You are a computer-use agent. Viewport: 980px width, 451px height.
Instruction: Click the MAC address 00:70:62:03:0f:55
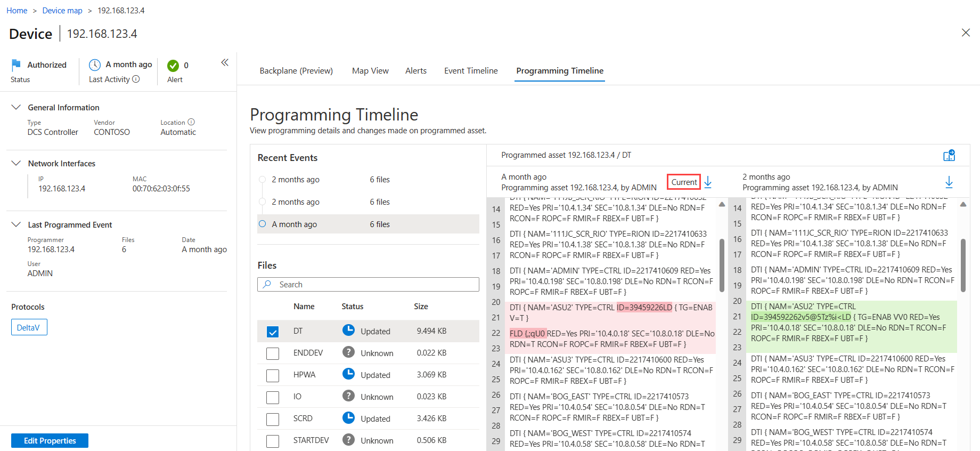tap(161, 188)
